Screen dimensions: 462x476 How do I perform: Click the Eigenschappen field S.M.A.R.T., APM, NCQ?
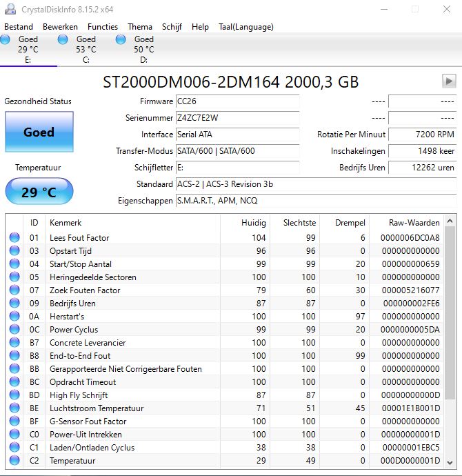[x=316, y=201]
